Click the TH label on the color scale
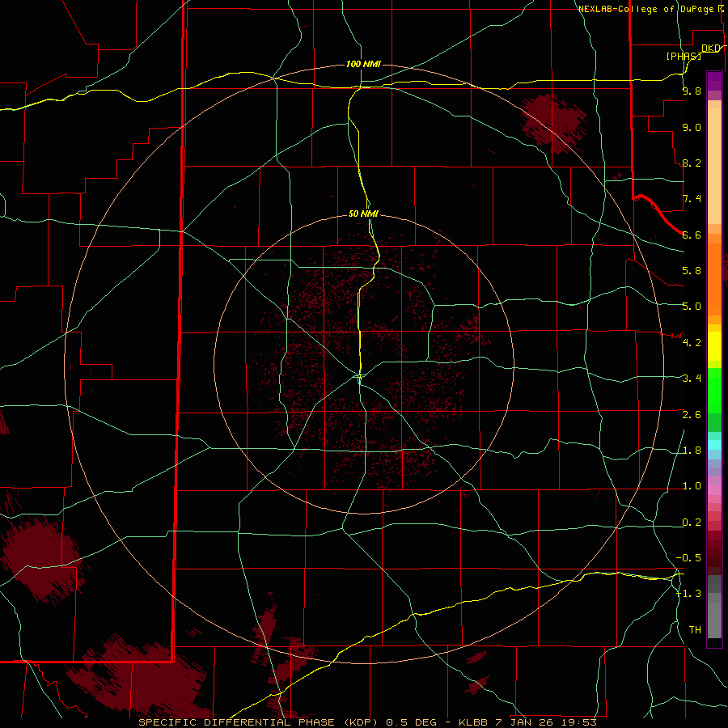The image size is (728, 728). coord(695,630)
